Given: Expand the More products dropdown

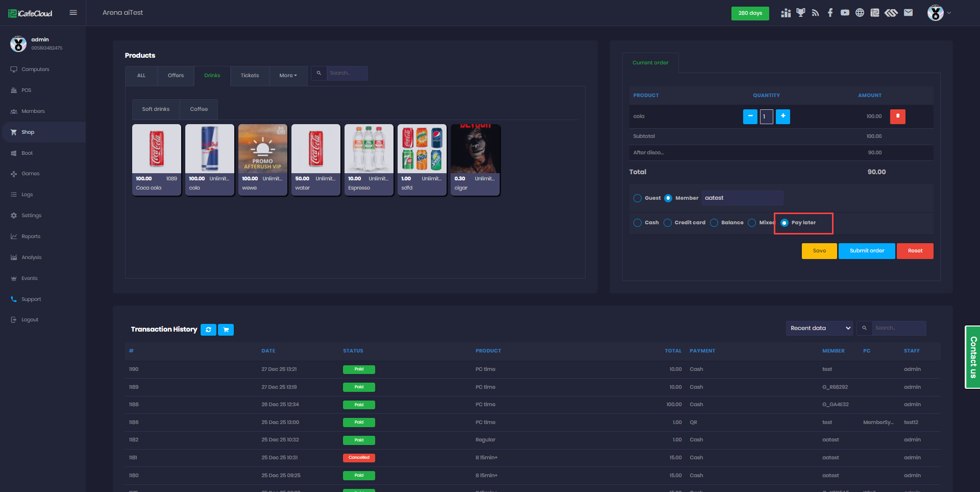Looking at the screenshot, I should click(288, 76).
